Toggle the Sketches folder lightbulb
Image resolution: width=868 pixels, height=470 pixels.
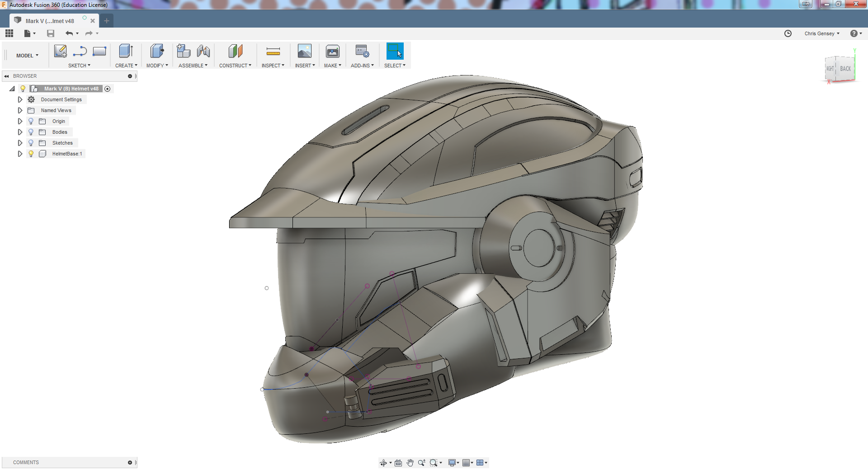tap(31, 143)
